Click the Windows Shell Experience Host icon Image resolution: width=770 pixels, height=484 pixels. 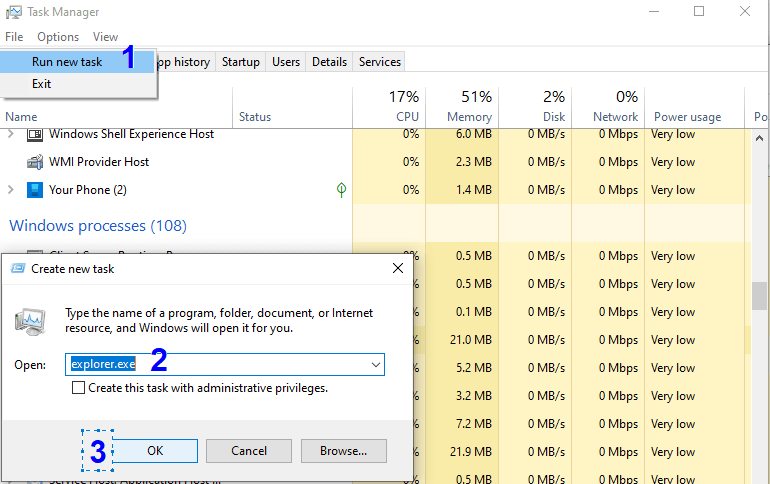[34, 134]
